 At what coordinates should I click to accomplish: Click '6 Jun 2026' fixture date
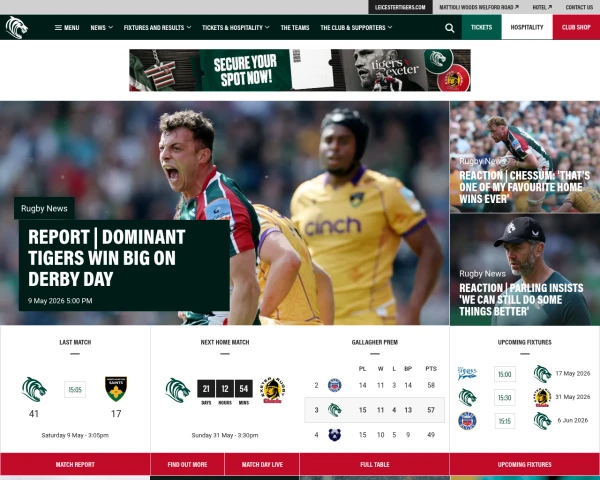573,420
